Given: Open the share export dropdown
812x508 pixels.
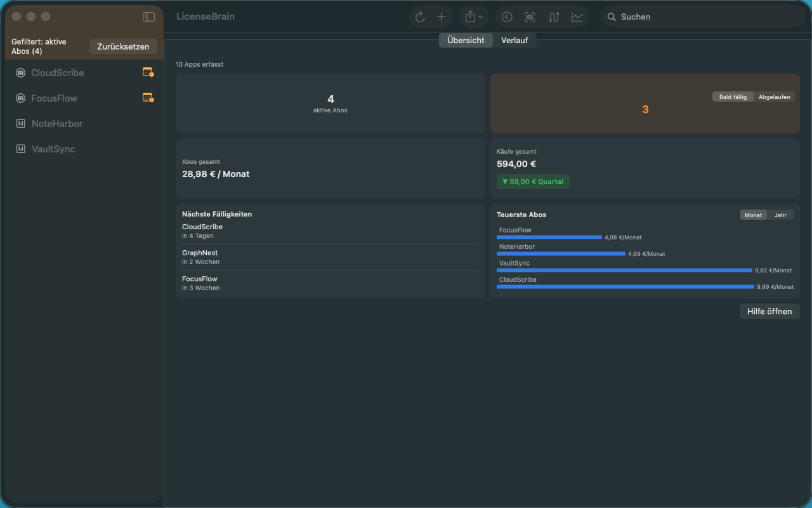Looking at the screenshot, I should point(475,17).
